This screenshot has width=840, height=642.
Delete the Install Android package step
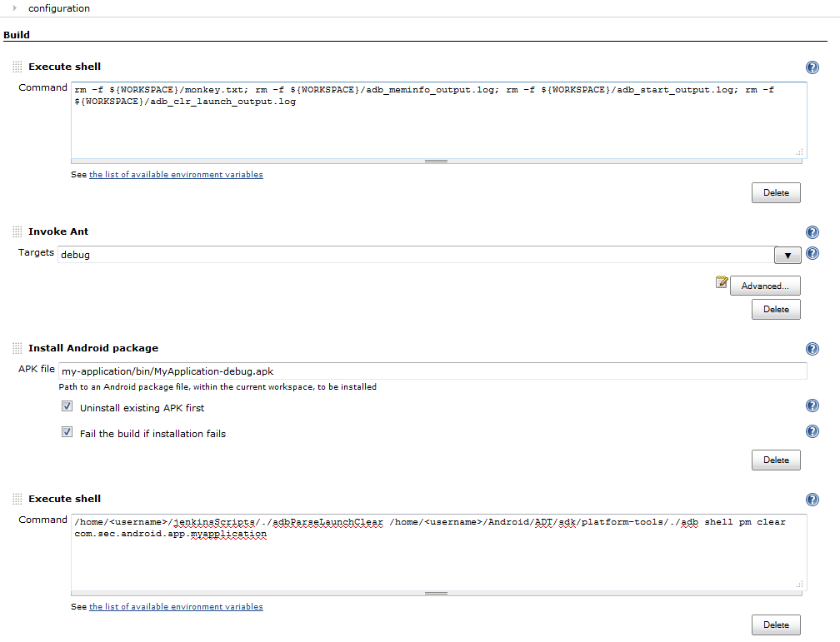click(x=776, y=460)
